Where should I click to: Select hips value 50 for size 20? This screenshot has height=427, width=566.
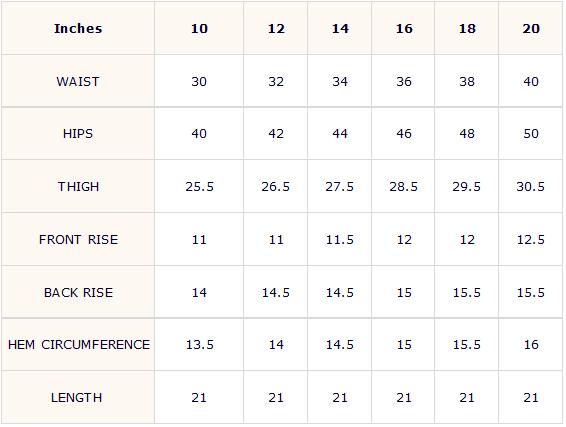pyautogui.click(x=531, y=134)
